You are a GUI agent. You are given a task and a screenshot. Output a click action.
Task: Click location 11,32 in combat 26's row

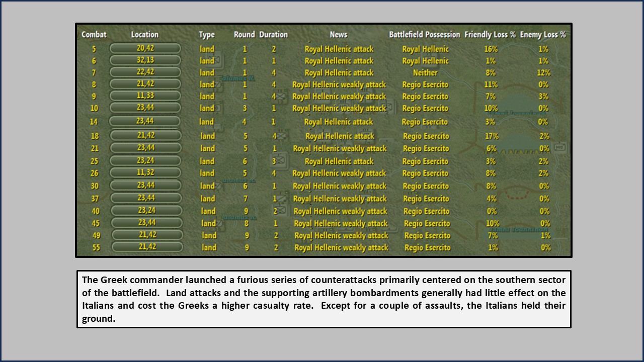pyautogui.click(x=146, y=173)
